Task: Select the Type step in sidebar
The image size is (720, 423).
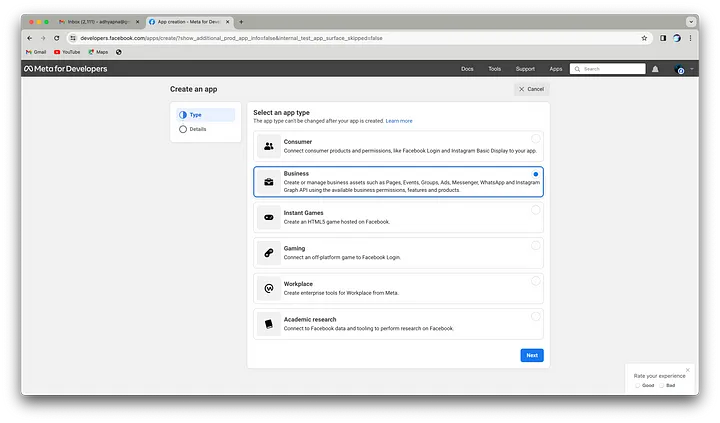Action: (x=206, y=115)
